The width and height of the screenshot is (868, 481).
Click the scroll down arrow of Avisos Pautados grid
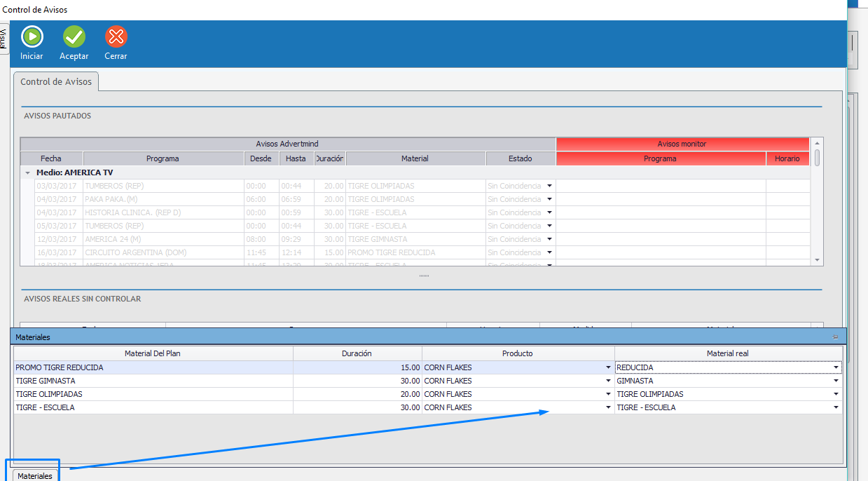817,260
